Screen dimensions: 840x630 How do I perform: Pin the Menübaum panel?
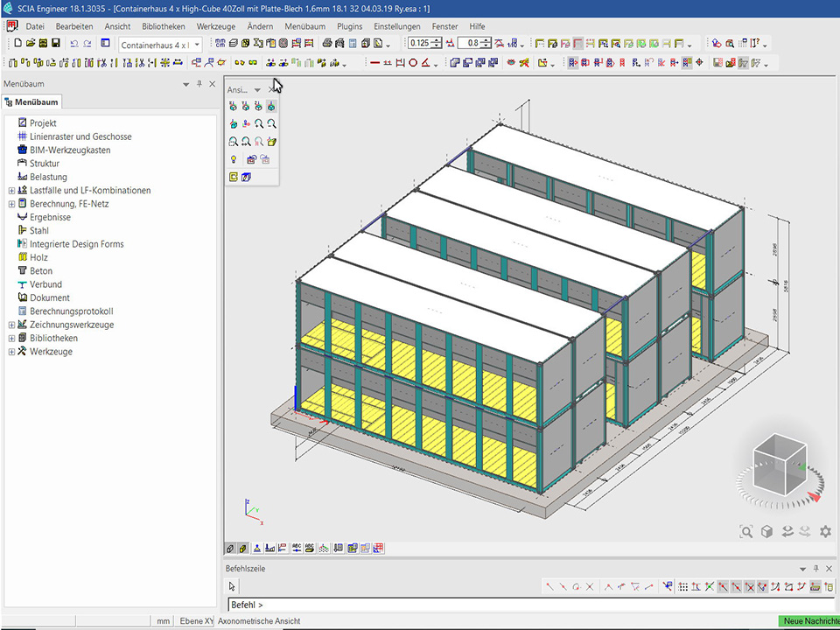[199, 84]
